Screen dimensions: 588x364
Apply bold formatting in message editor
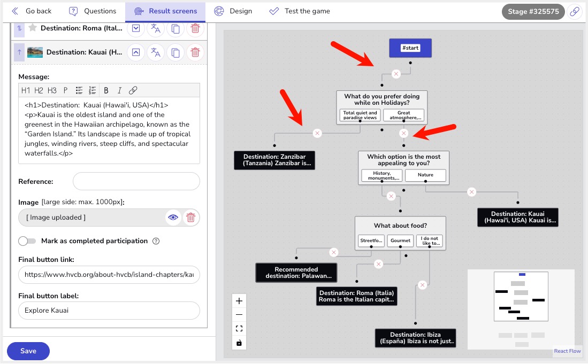(x=106, y=90)
